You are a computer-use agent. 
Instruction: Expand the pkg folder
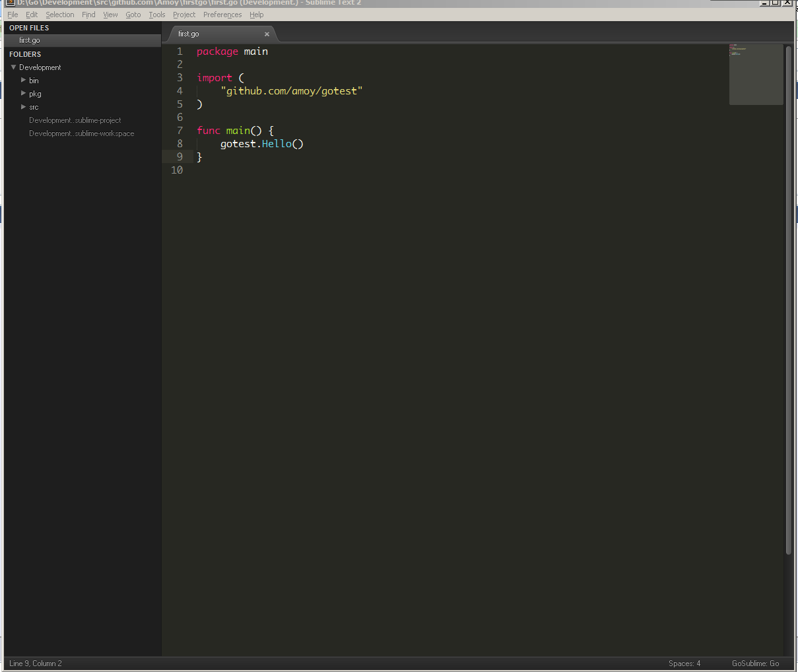(23, 93)
